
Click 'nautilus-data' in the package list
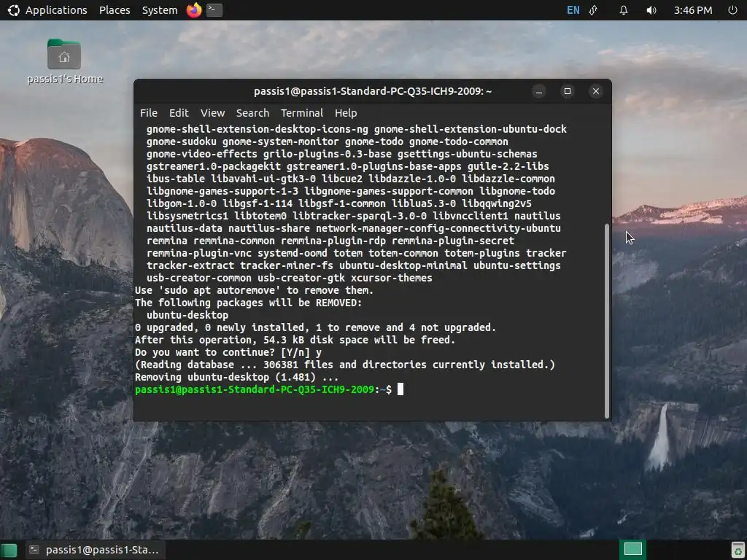pyautogui.click(x=185, y=228)
